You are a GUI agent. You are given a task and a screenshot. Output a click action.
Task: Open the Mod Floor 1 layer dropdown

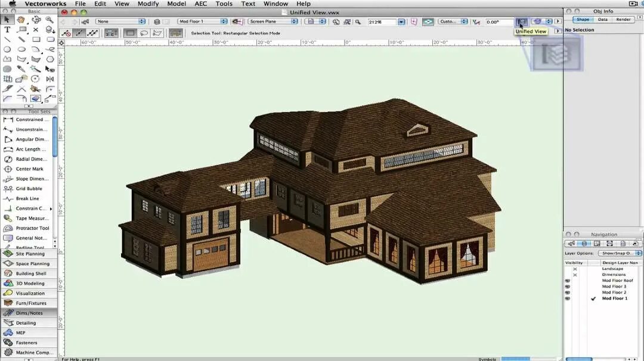pyautogui.click(x=203, y=21)
